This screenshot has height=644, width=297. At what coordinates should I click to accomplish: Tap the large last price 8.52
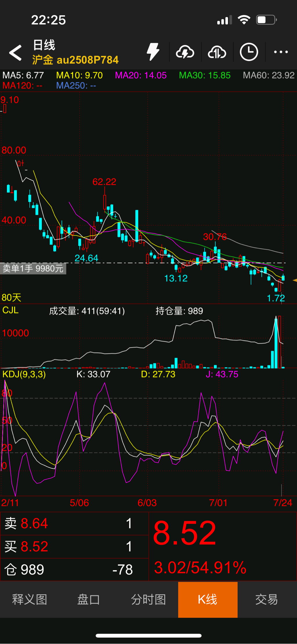pyautogui.click(x=185, y=533)
